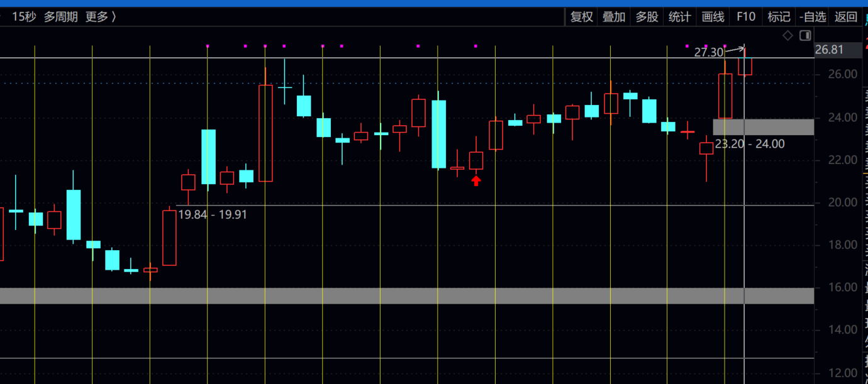This screenshot has height=384, width=868.
Task: Select the gray 23.20 - 24.00 zone
Action: [x=763, y=127]
